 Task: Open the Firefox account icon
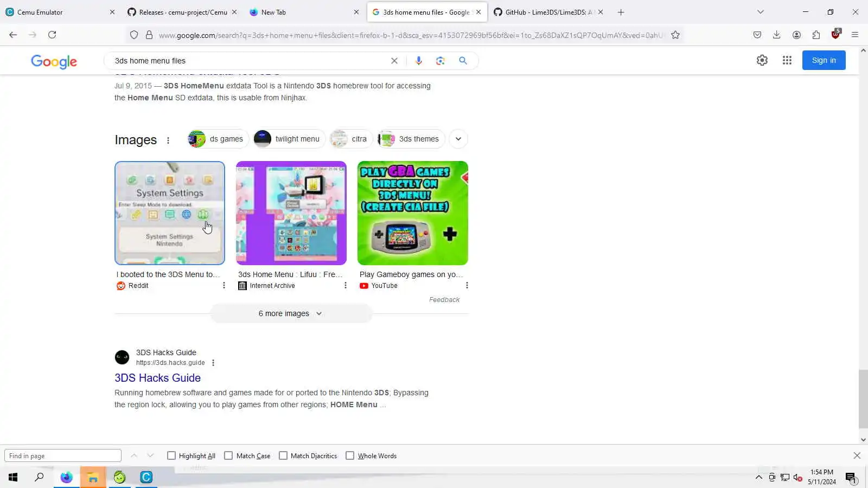point(796,35)
